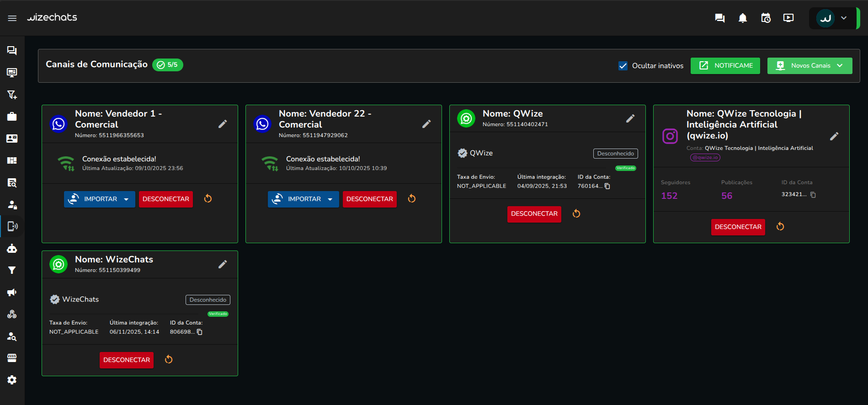868x405 pixels.
Task: Open the briefcase icon in sidebar
Action: pos(12,117)
